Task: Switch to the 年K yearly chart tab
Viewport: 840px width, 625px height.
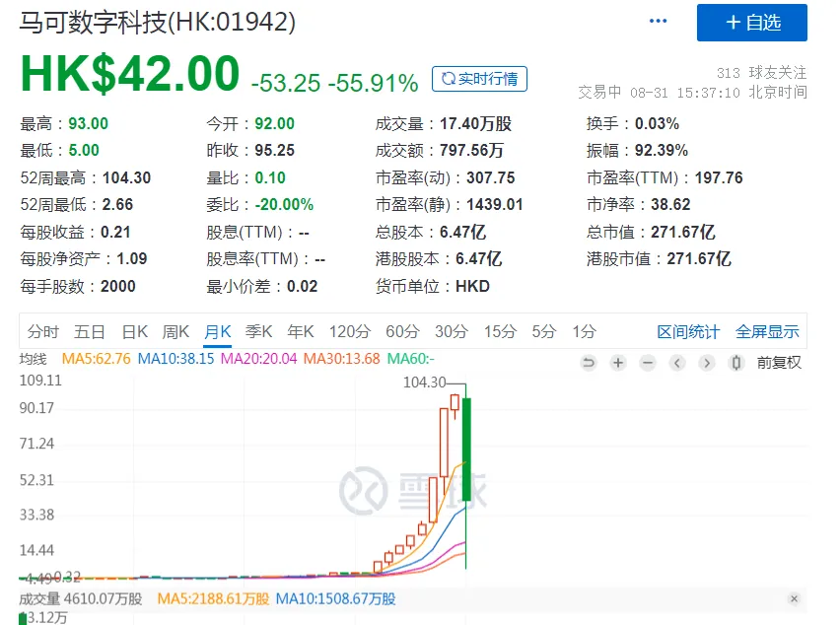Action: (300, 331)
